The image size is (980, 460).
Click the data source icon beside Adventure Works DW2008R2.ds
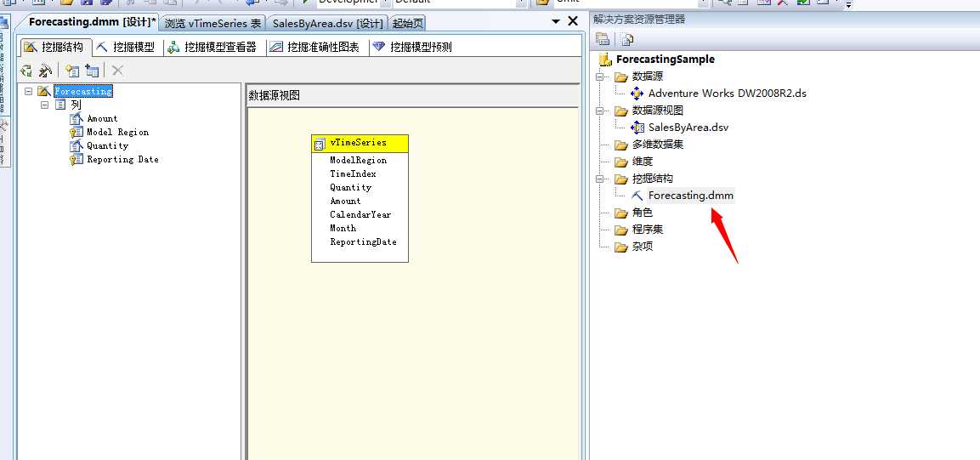click(637, 94)
